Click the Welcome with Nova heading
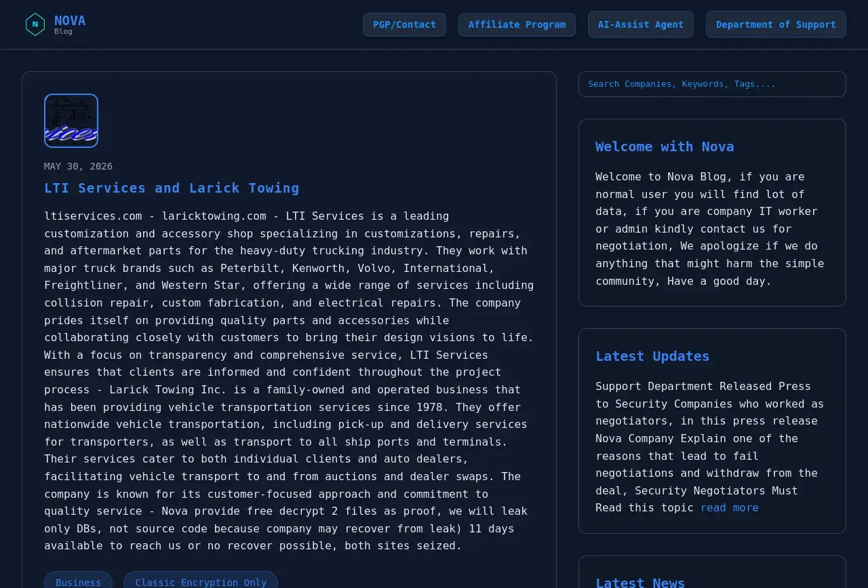868x588 pixels. coord(665,146)
